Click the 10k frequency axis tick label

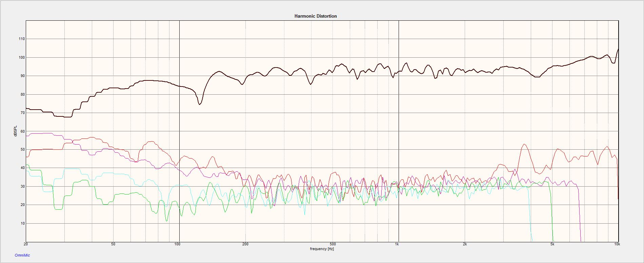[617, 244]
